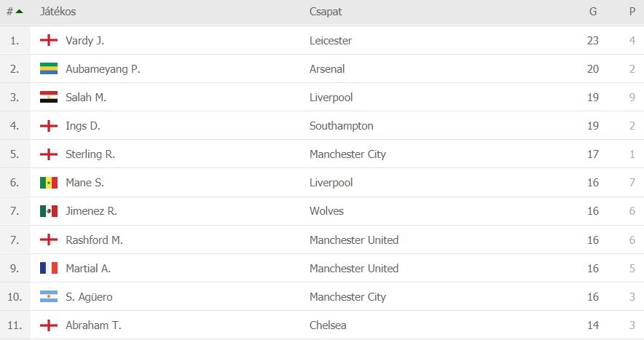This screenshot has height=340, width=644.
Task: Sort table by the G goals column
Action: tap(593, 12)
